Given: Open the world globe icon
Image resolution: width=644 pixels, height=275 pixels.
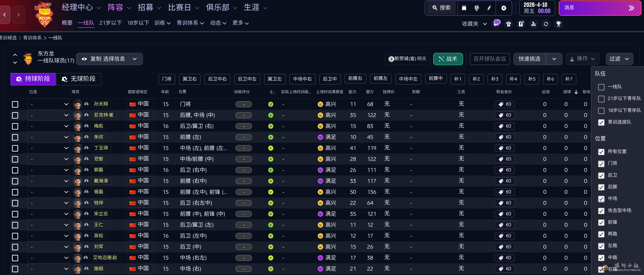Looking at the screenshot, I should [x=476, y=8].
